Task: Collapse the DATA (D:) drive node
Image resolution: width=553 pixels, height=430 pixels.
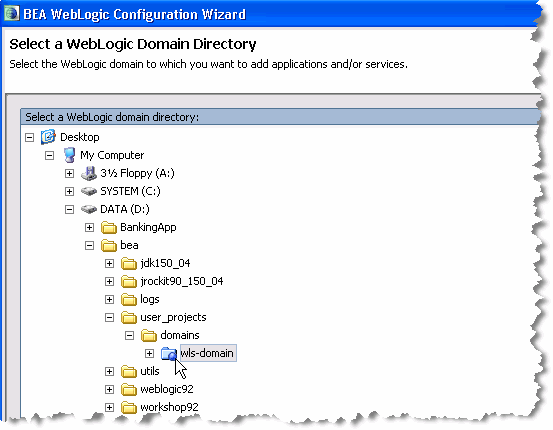Action: (69, 209)
